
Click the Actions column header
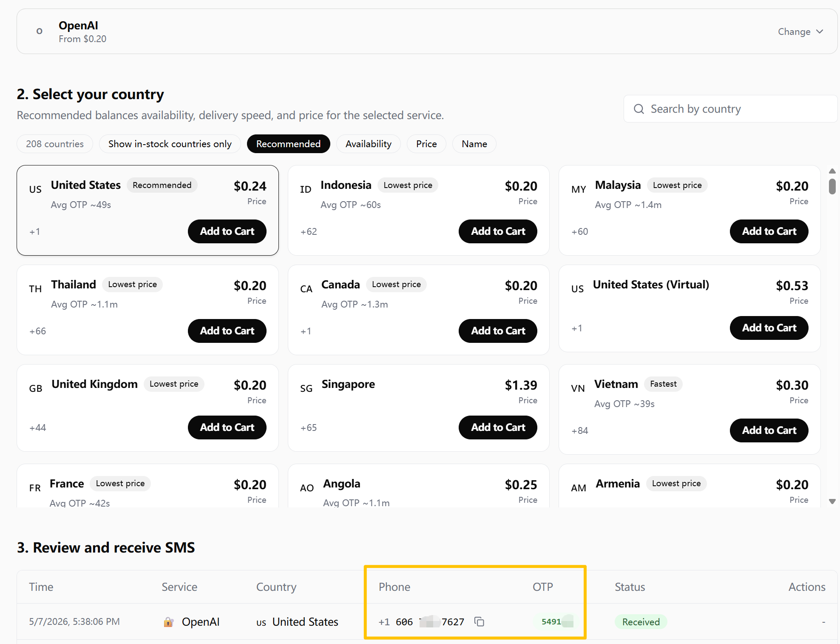tap(807, 587)
